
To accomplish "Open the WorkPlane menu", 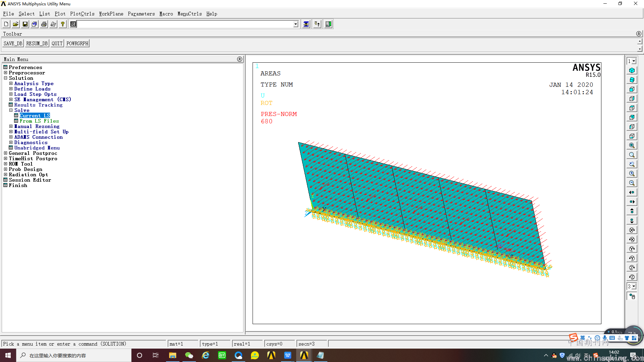I will (x=111, y=14).
